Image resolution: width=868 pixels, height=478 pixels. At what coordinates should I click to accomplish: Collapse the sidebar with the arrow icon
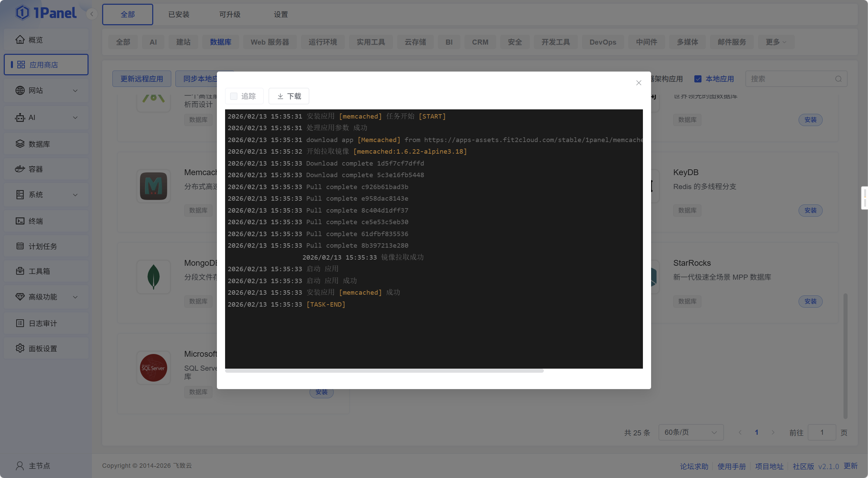tap(92, 14)
